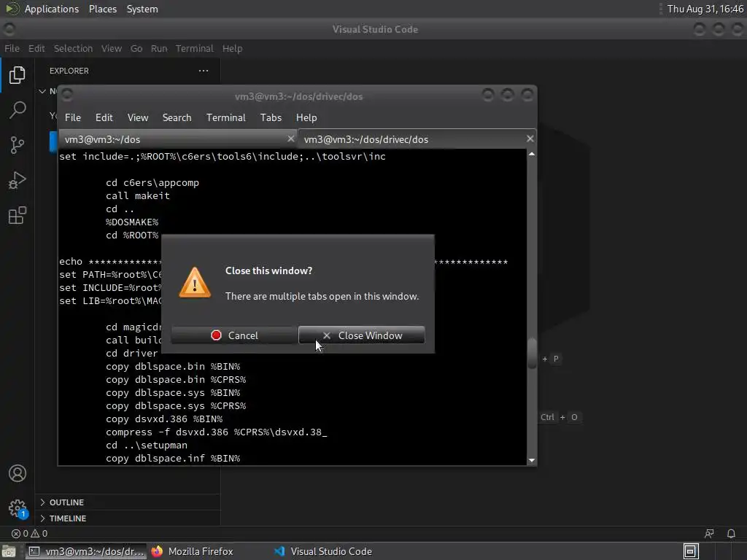Cancel closing the window
The image size is (747, 560).
pyautogui.click(x=233, y=335)
